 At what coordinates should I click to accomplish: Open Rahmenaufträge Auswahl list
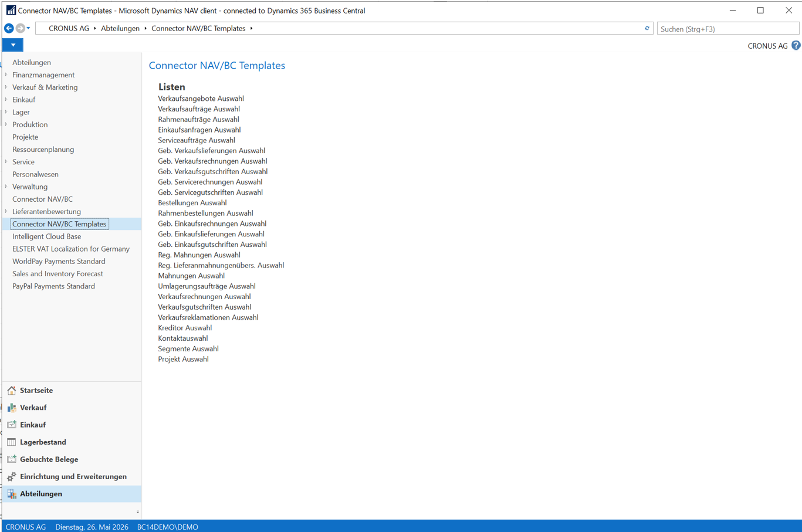(198, 119)
